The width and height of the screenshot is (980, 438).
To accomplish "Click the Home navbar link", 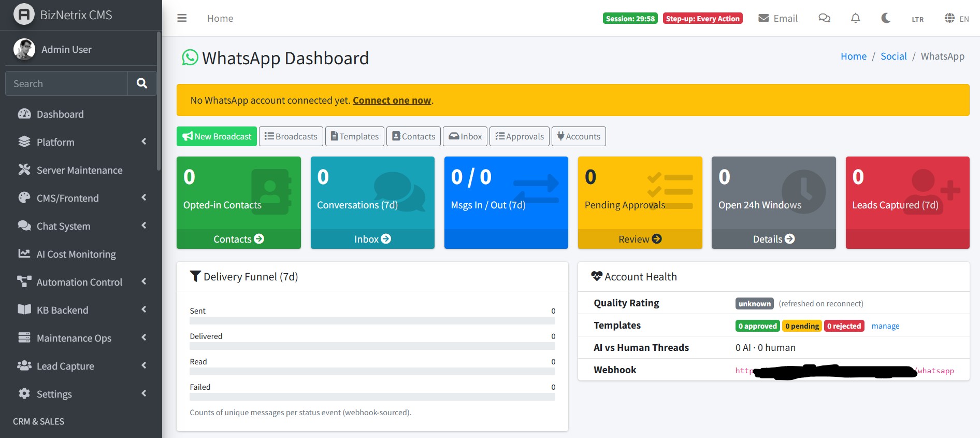I will [220, 18].
